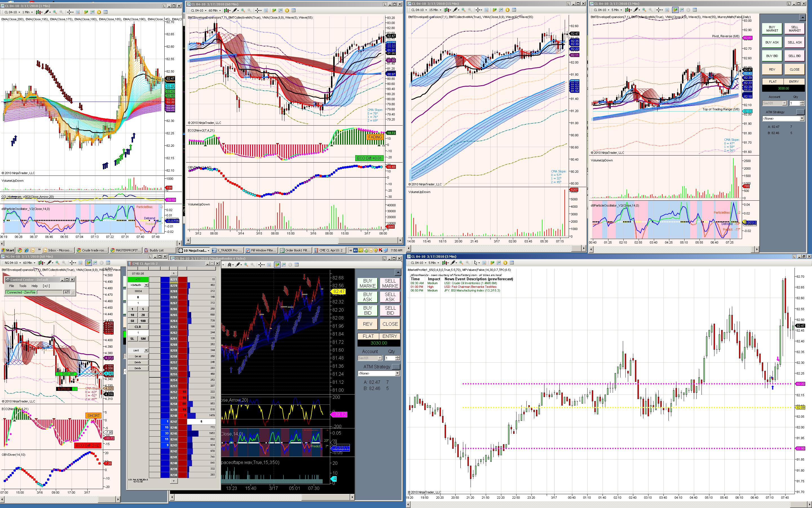Screen dimensions: 812x508
Task: Select drawing tools pencil in CL 1 Min chart
Action: (47, 12)
